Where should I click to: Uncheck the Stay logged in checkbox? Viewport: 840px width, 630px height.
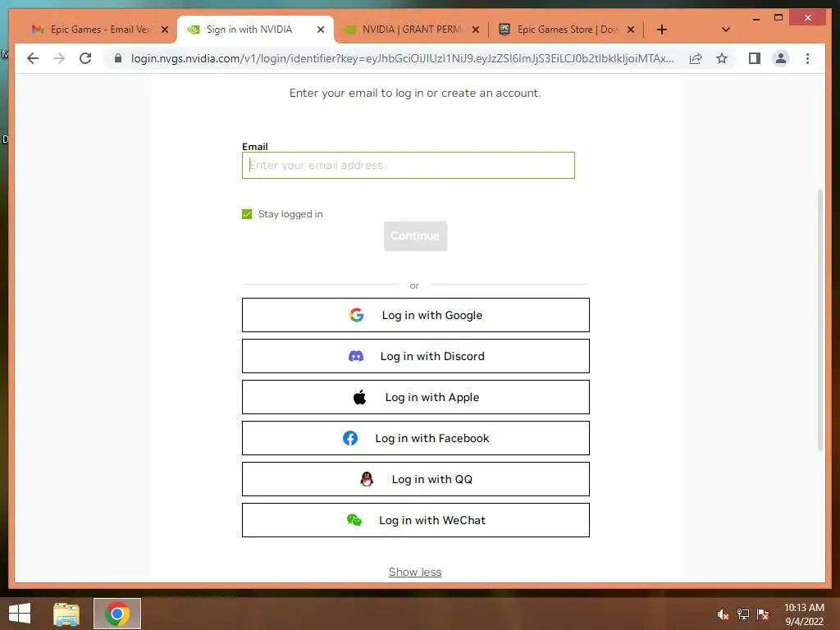pos(247,214)
